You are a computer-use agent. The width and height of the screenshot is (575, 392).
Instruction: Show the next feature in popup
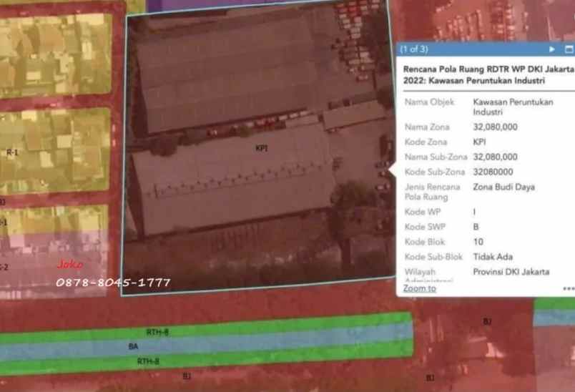coord(551,49)
